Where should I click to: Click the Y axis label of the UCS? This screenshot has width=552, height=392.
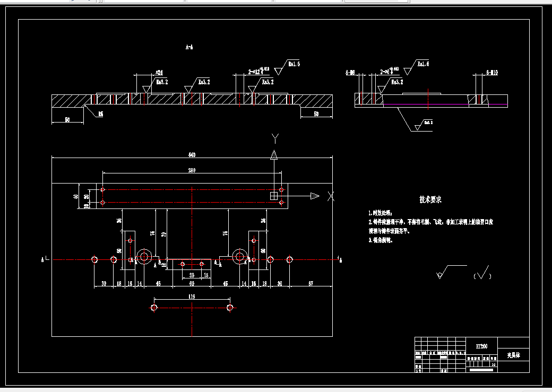click(275, 138)
